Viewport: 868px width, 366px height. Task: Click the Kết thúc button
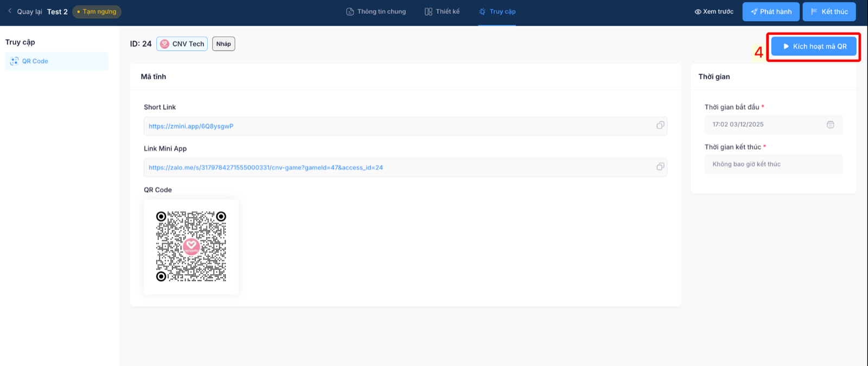(829, 11)
